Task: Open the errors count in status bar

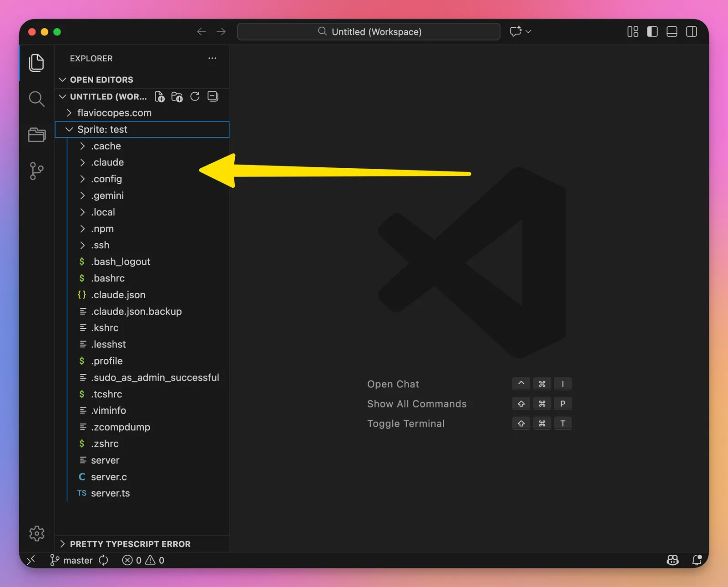Action: pyautogui.click(x=132, y=560)
